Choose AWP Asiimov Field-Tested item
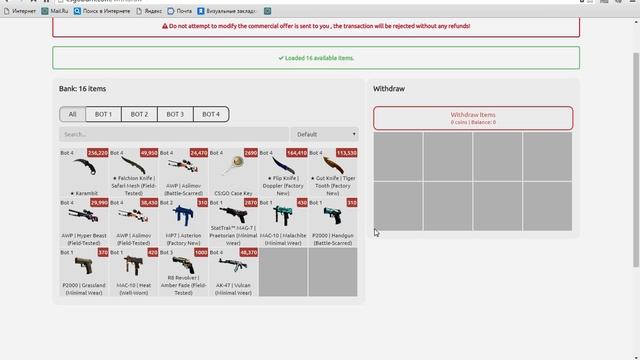 point(134,222)
